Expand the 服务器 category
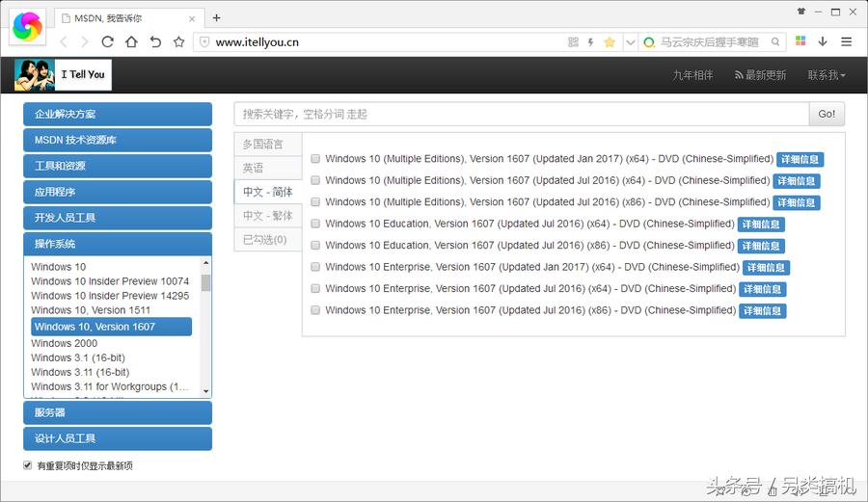Viewport: 868px width, 502px height. (x=118, y=412)
